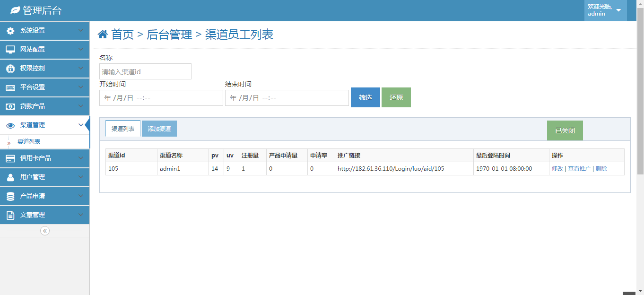Click the user icon for 用户管理
The image size is (644, 295).
point(10,177)
